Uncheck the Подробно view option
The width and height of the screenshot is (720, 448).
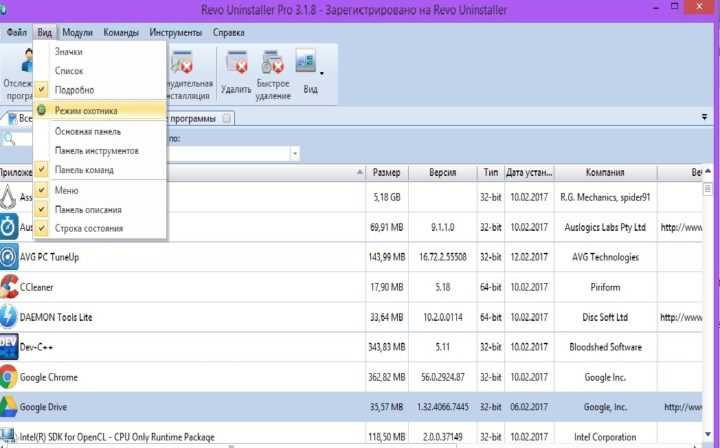[41, 89]
